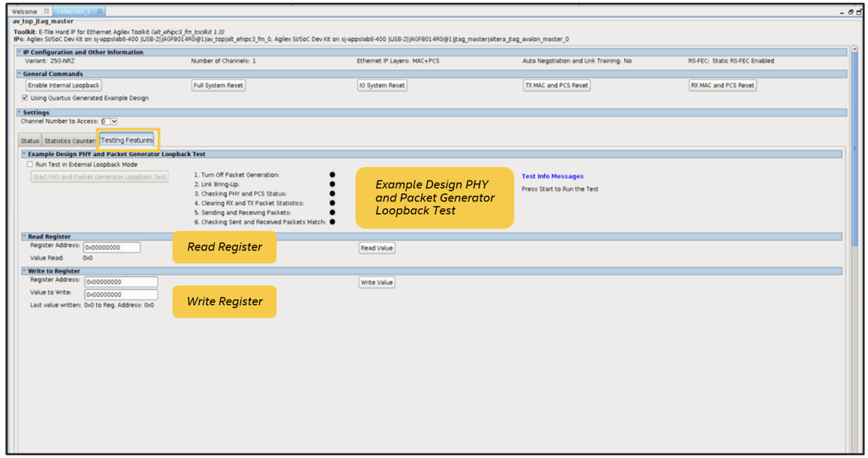This screenshot has width=868, height=458.
Task: Collapse the IP Configuration and Other Information section
Action: coord(19,52)
